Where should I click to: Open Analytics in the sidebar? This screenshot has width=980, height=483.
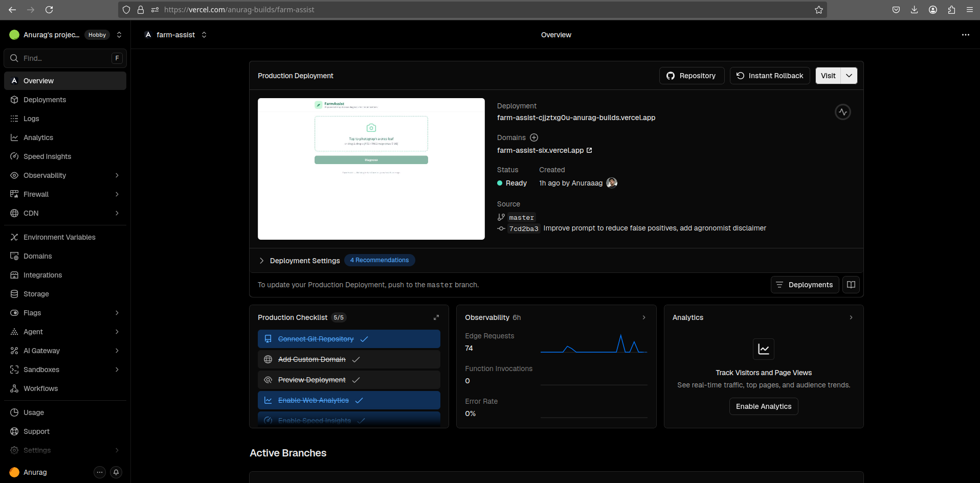click(65, 137)
